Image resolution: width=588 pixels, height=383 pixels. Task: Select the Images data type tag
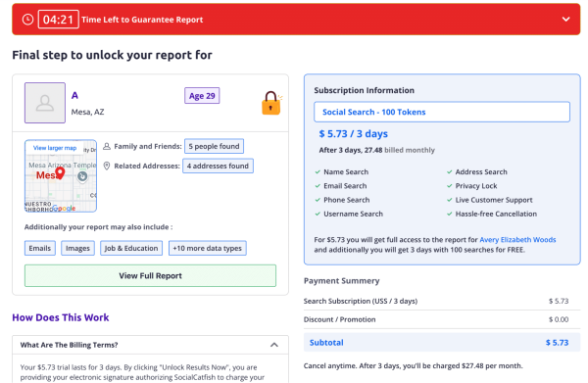(x=77, y=248)
